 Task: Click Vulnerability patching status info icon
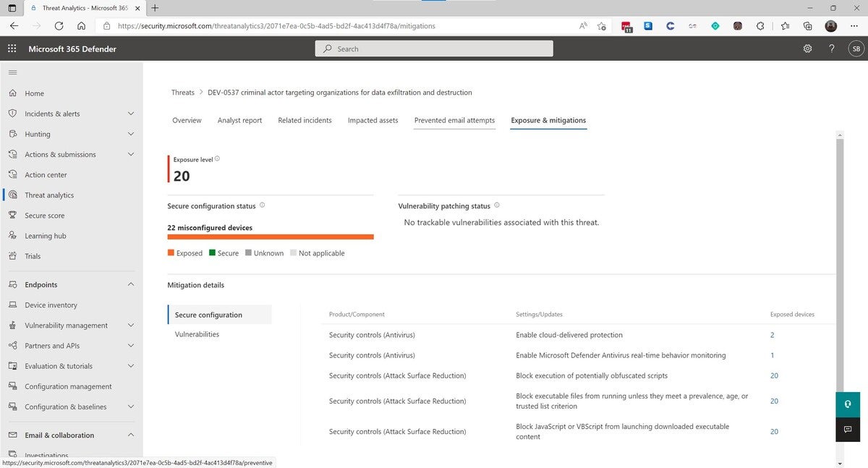[x=497, y=205]
